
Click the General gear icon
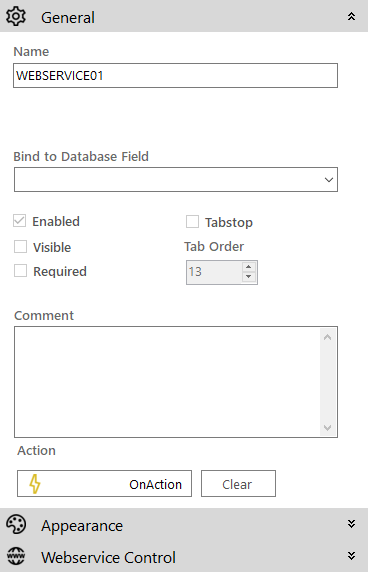[x=16, y=16]
